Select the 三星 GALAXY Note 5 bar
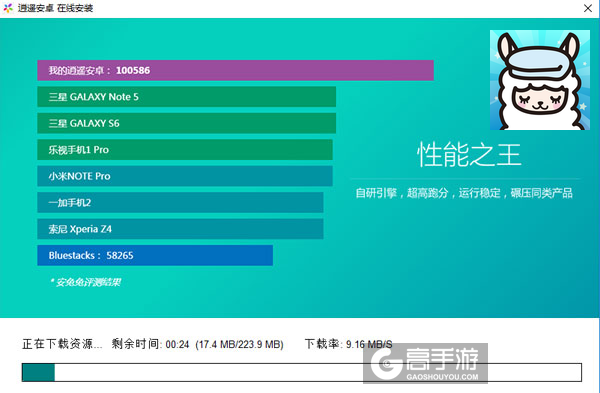The image size is (600, 393). (186, 97)
